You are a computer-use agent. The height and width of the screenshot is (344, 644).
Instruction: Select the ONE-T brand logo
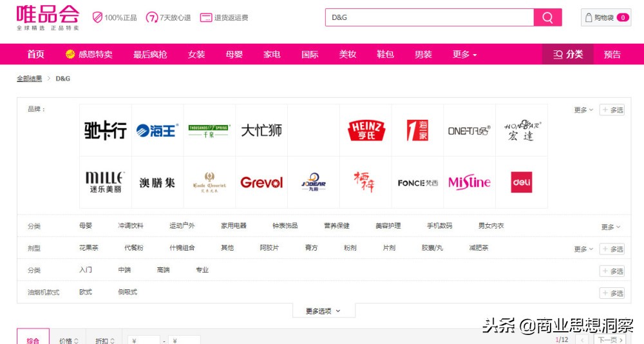pos(469,130)
